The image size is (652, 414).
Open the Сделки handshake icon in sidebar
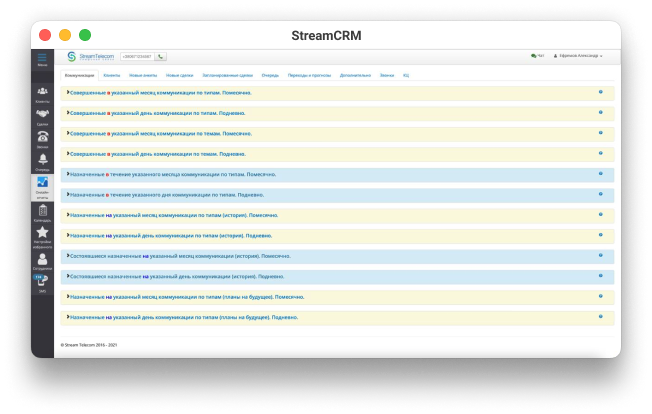42,114
